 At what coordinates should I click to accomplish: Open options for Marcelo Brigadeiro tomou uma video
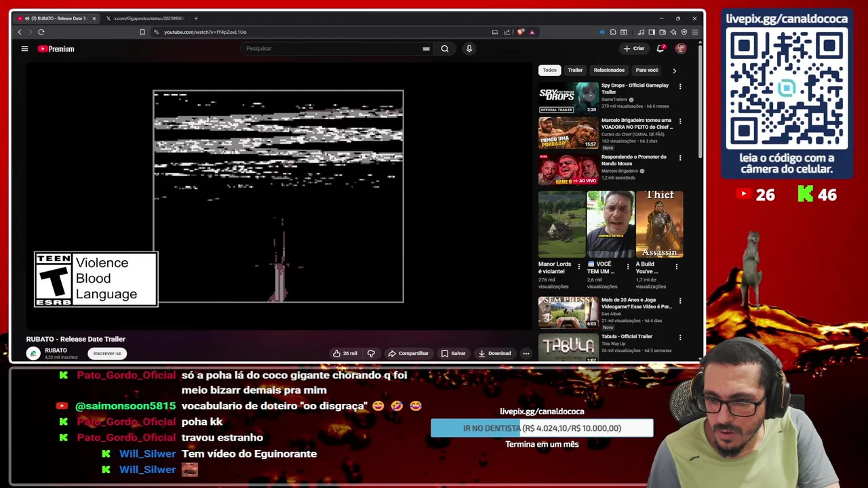pyautogui.click(x=680, y=121)
